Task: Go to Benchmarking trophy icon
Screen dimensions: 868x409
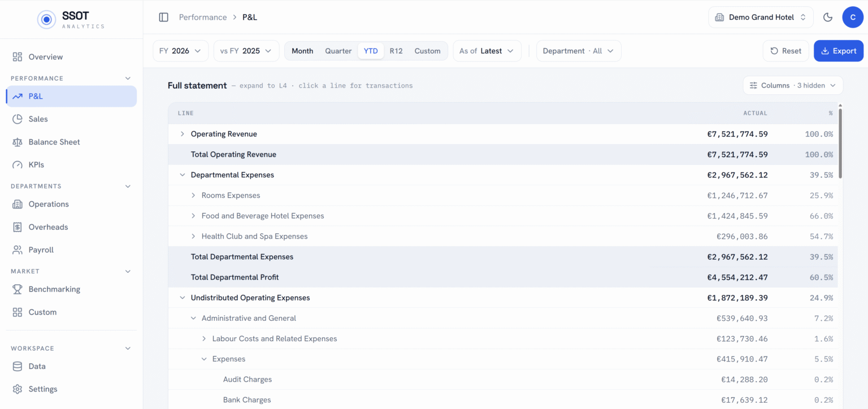Action: pyautogui.click(x=18, y=289)
